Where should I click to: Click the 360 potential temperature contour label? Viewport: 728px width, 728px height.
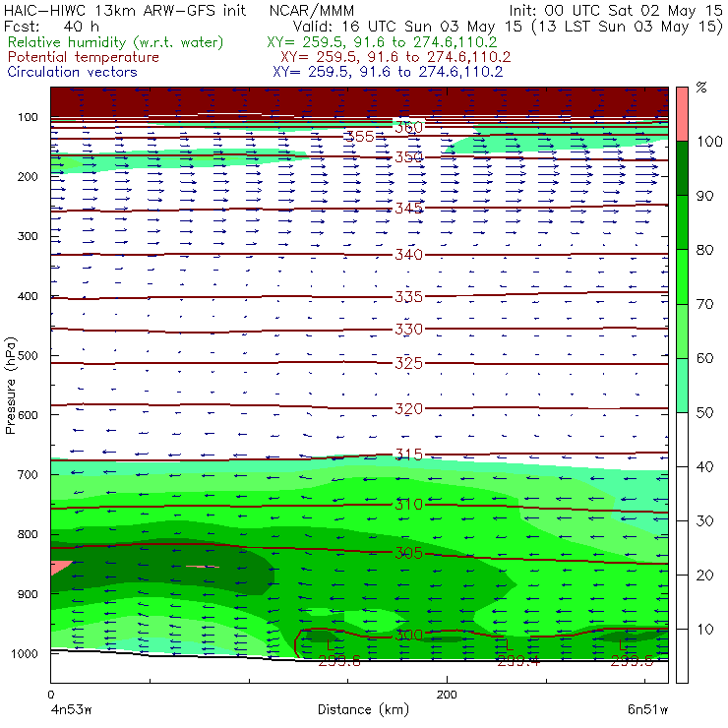pos(408,127)
